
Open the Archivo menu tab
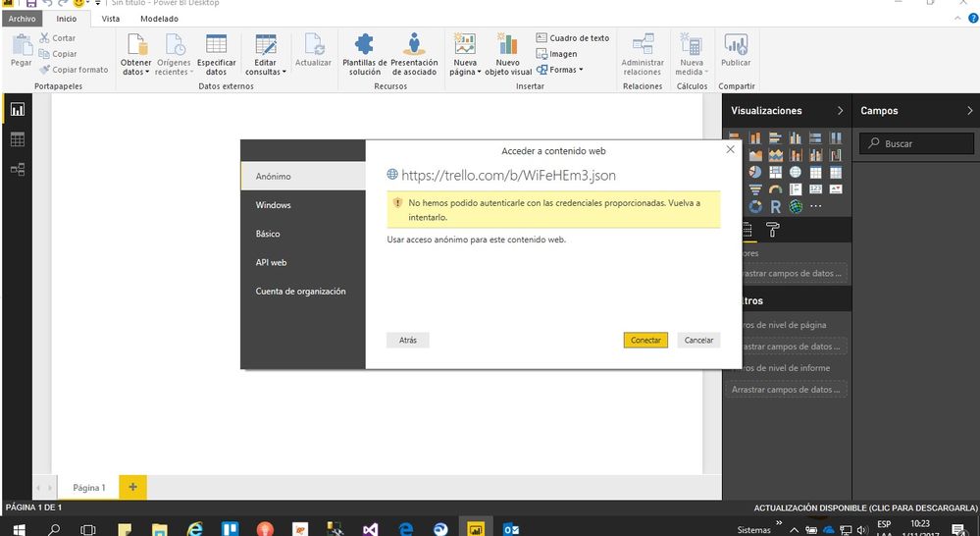[x=22, y=19]
